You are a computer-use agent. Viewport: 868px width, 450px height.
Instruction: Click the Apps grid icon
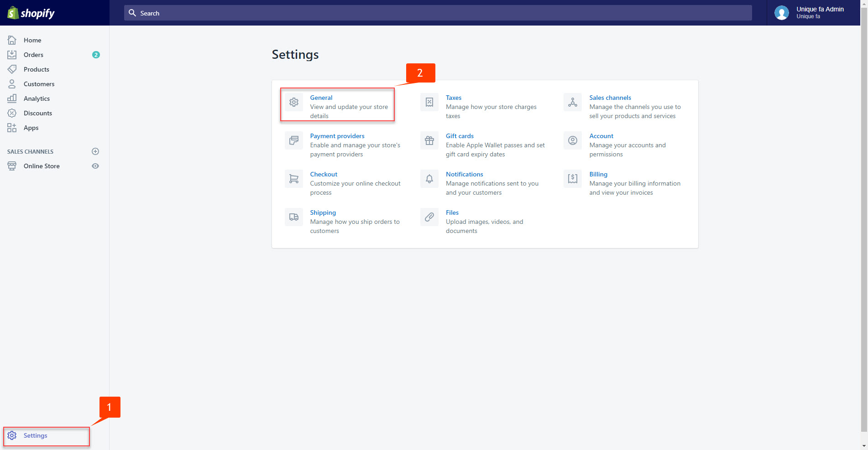pyautogui.click(x=12, y=128)
